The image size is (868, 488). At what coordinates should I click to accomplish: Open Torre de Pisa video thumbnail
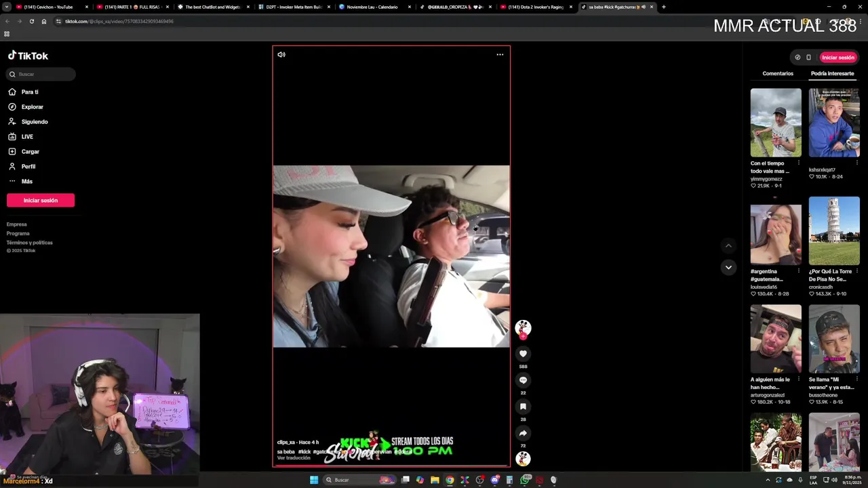tap(834, 230)
